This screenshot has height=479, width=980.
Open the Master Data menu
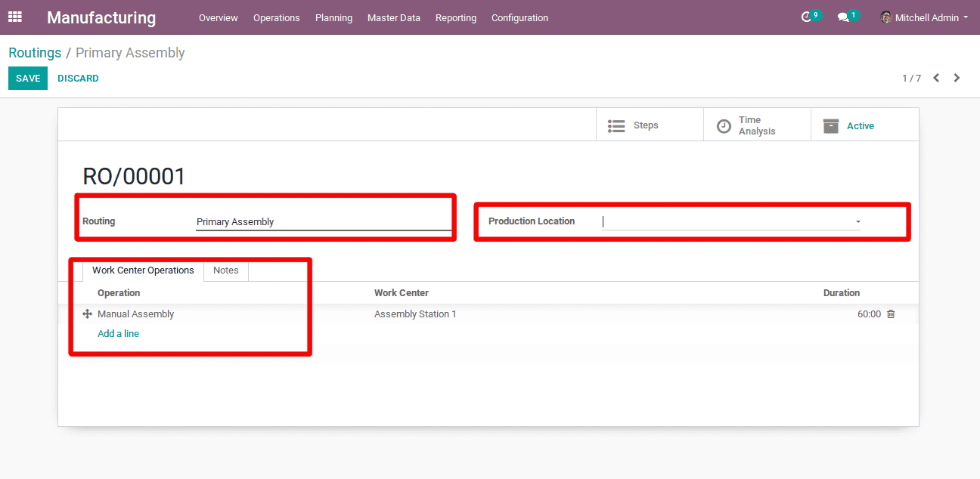click(394, 17)
